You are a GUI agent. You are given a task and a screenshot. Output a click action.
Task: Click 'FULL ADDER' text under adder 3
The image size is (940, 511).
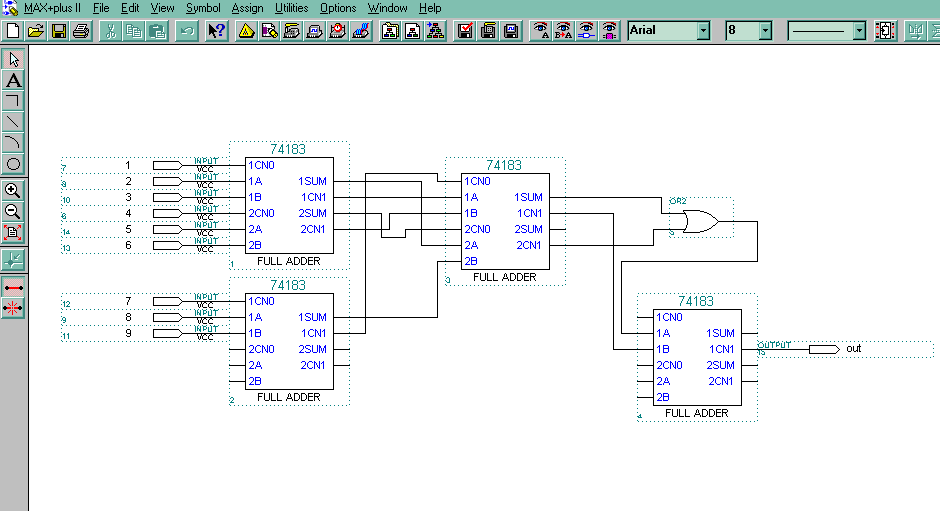coord(504,277)
